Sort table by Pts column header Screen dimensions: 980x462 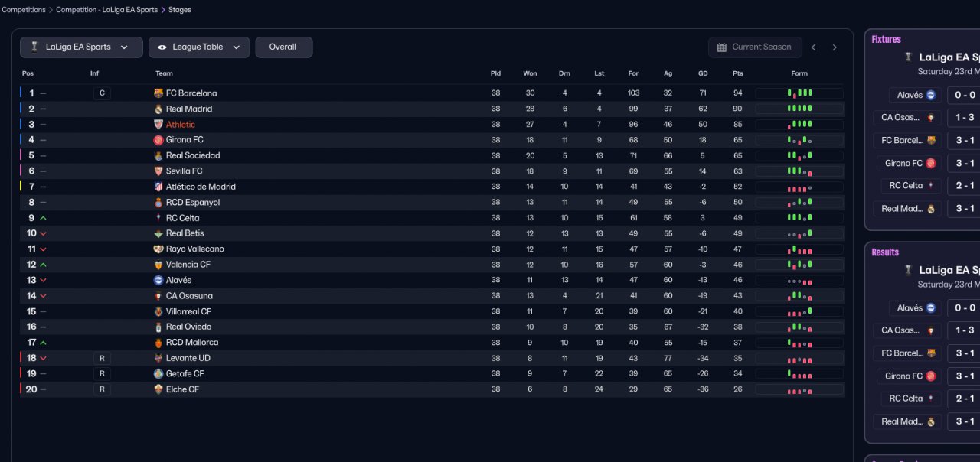[x=737, y=73]
